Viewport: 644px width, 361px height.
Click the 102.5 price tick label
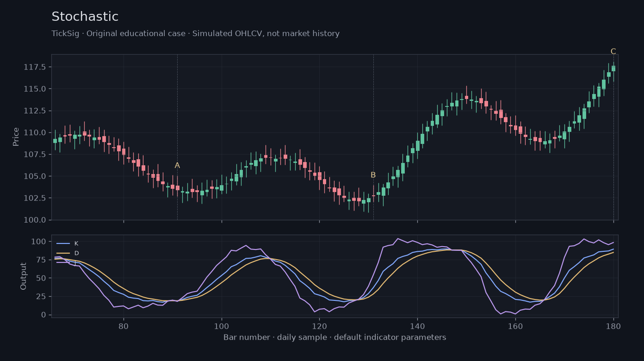(x=35, y=198)
